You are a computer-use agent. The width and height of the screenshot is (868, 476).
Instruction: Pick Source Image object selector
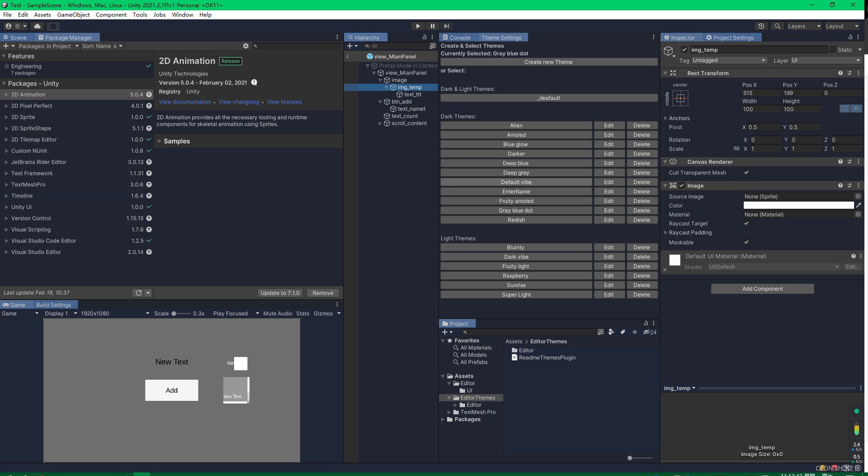click(x=858, y=196)
